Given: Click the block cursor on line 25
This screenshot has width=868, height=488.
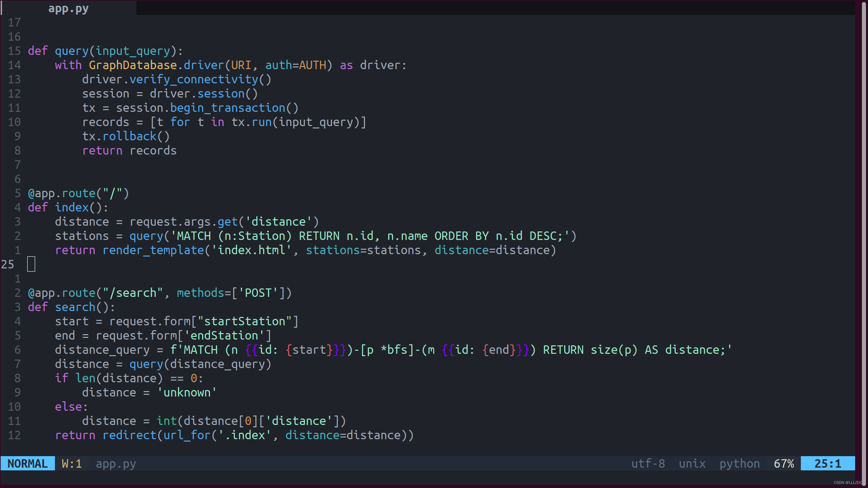Looking at the screenshot, I should (31, 264).
